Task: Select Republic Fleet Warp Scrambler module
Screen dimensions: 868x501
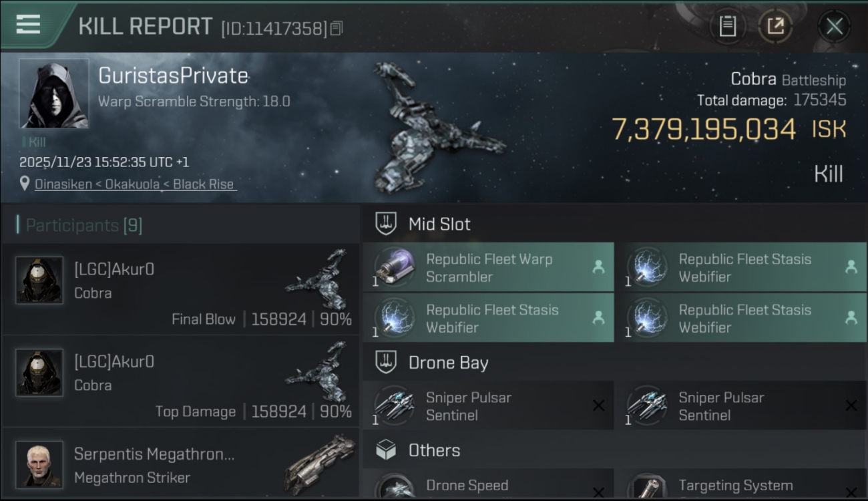Action: click(488, 268)
